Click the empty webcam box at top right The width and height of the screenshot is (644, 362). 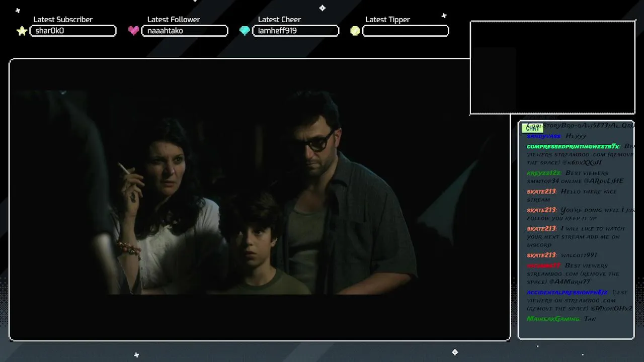[x=552, y=67]
